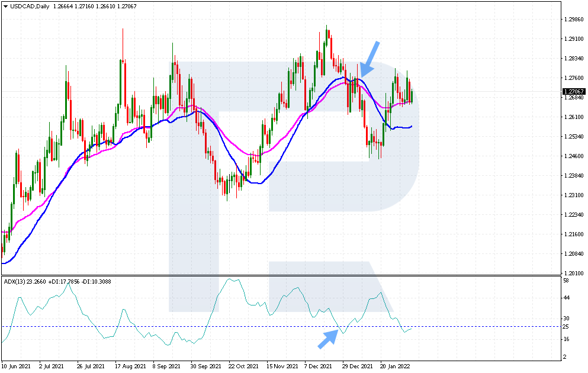Click the lower blue arrow in ADX panel
This screenshot has height=373, width=588.
pyautogui.click(x=328, y=339)
